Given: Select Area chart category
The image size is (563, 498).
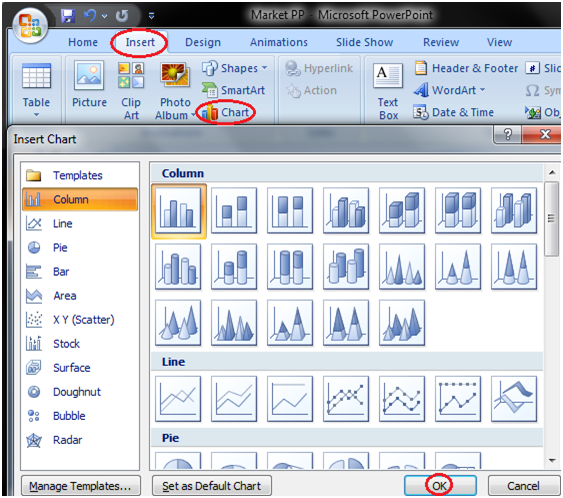Looking at the screenshot, I should pos(80,295).
